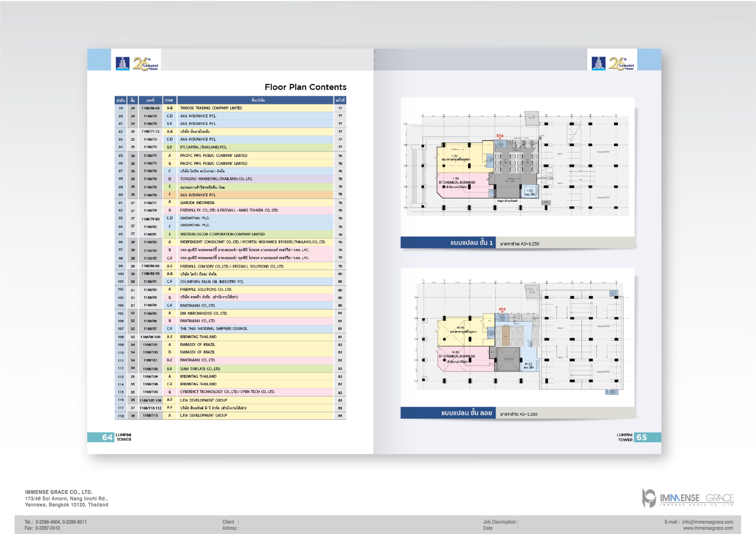Click the Lumpini Tower building logo on right page
Image resolution: width=756 pixels, height=534 pixels.
click(x=598, y=63)
